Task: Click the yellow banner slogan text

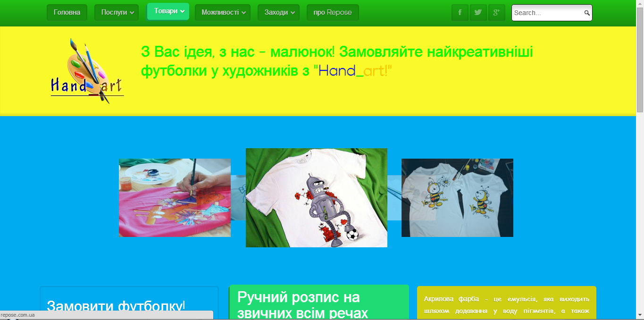Action: coord(337,61)
